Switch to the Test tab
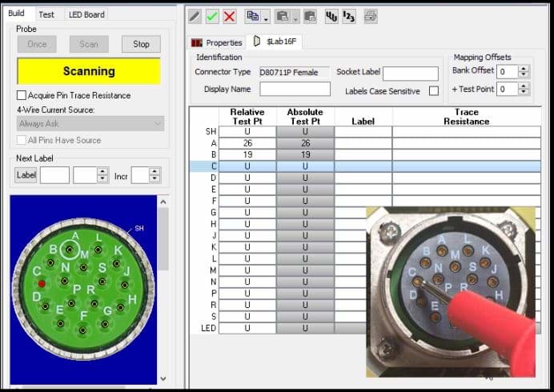Image resolution: width=554 pixels, height=392 pixels. click(x=46, y=14)
